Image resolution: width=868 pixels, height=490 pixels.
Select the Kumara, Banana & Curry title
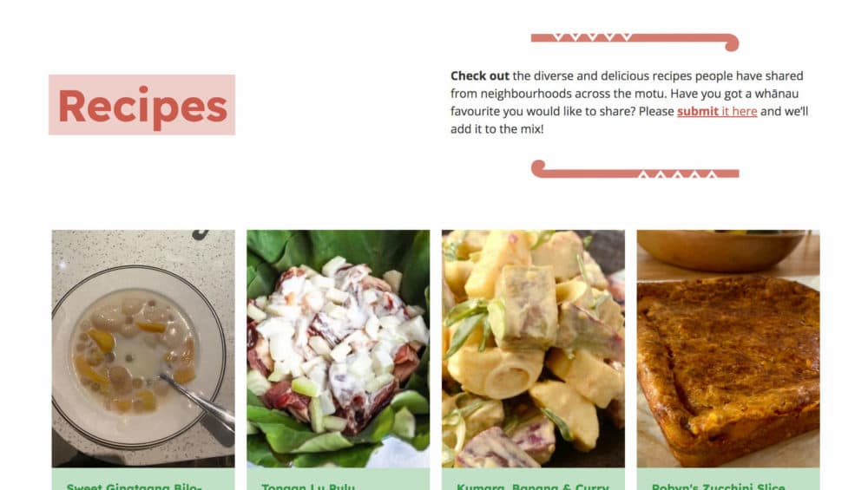tap(532, 487)
